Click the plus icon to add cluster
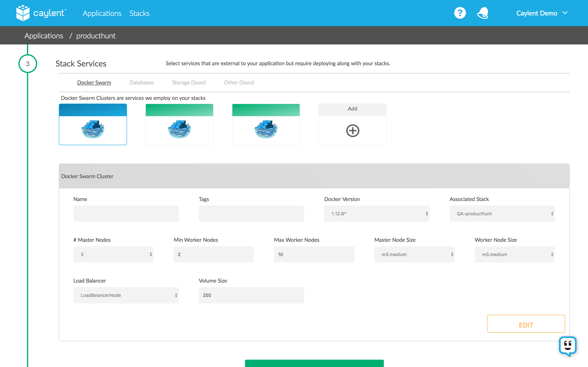 pyautogui.click(x=352, y=130)
